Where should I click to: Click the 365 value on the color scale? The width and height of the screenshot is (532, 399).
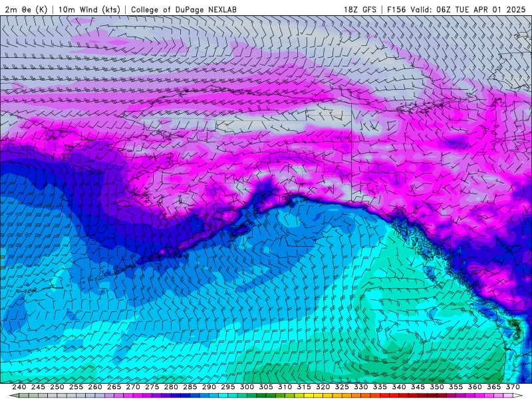pyautogui.click(x=494, y=387)
